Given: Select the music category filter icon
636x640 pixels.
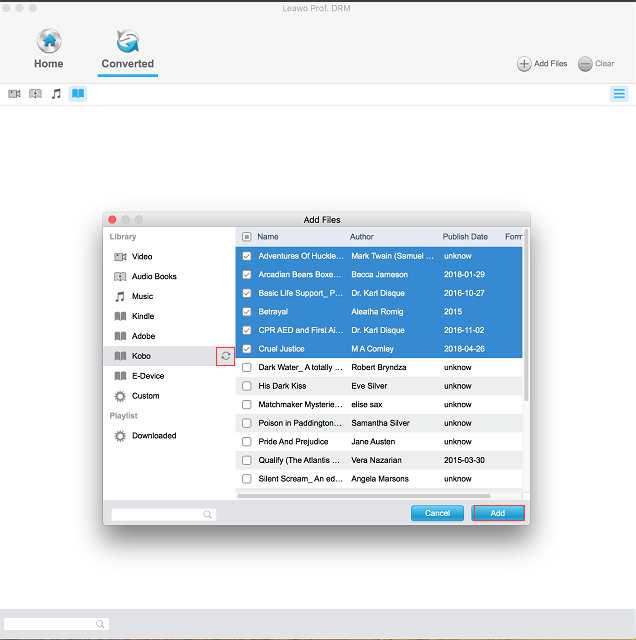Looking at the screenshot, I should pyautogui.click(x=56, y=94).
